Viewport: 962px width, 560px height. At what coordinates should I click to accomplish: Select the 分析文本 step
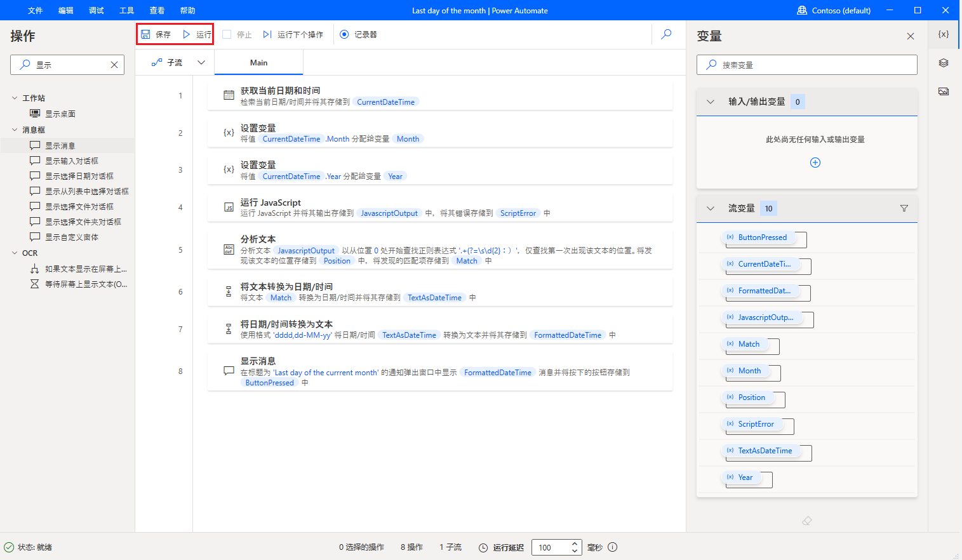440,250
